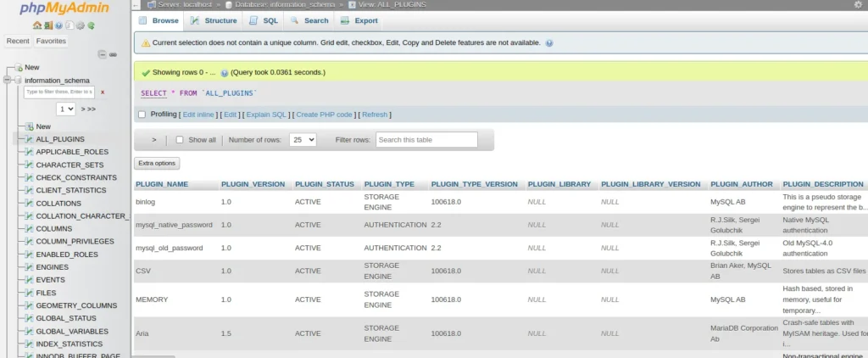Open the navigation page number dropdown

pos(65,109)
